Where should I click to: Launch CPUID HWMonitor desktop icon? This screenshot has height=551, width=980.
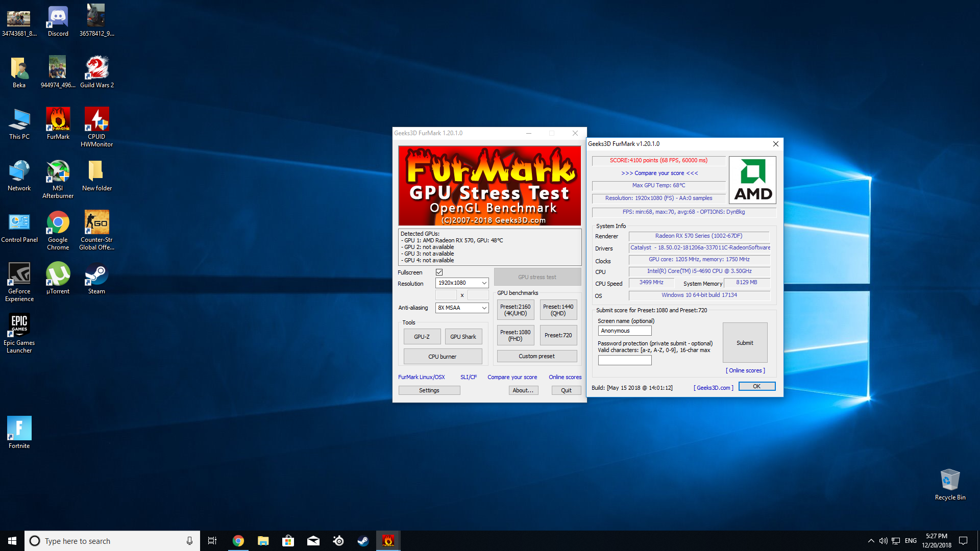[x=96, y=120]
